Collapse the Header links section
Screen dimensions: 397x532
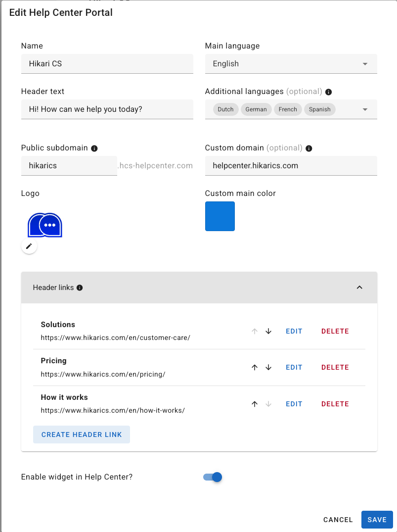coord(359,288)
